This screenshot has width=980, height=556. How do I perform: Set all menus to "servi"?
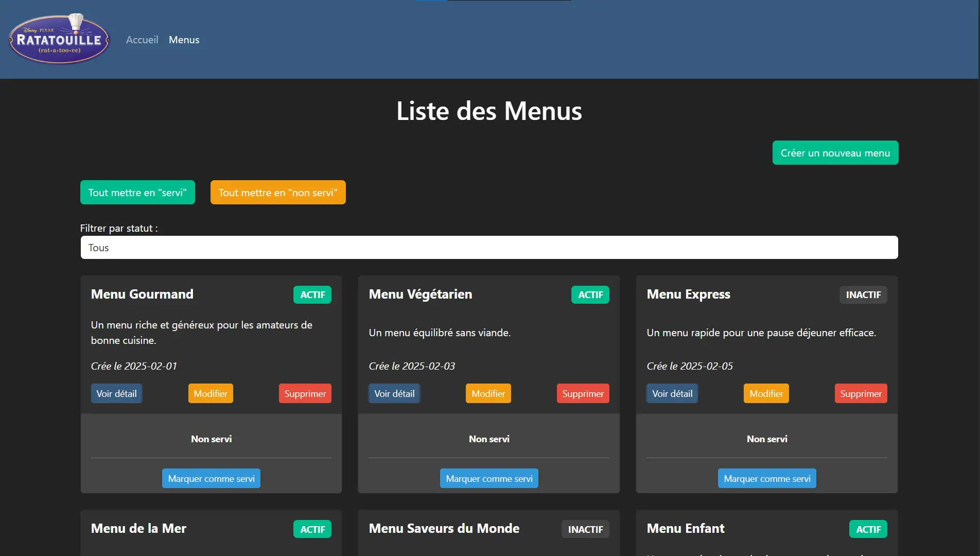click(137, 193)
